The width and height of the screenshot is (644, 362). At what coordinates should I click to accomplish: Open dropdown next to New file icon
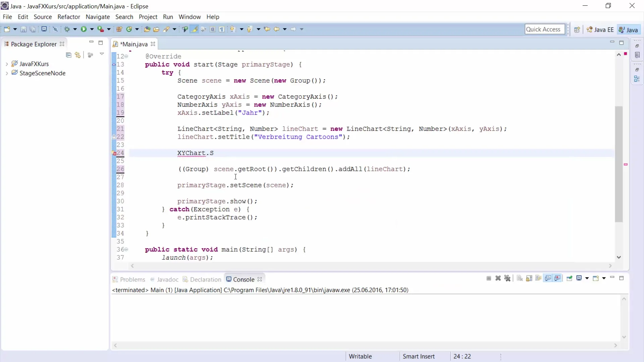pos(15,29)
